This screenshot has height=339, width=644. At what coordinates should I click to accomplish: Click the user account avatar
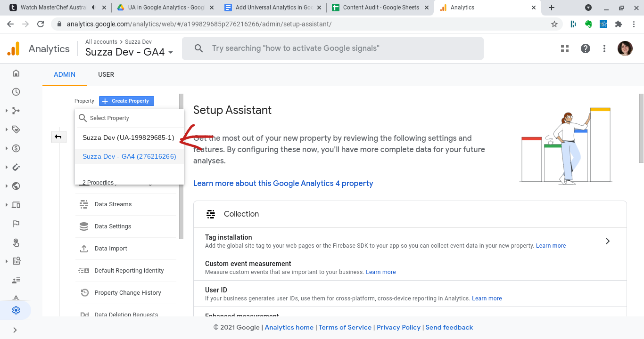(625, 48)
